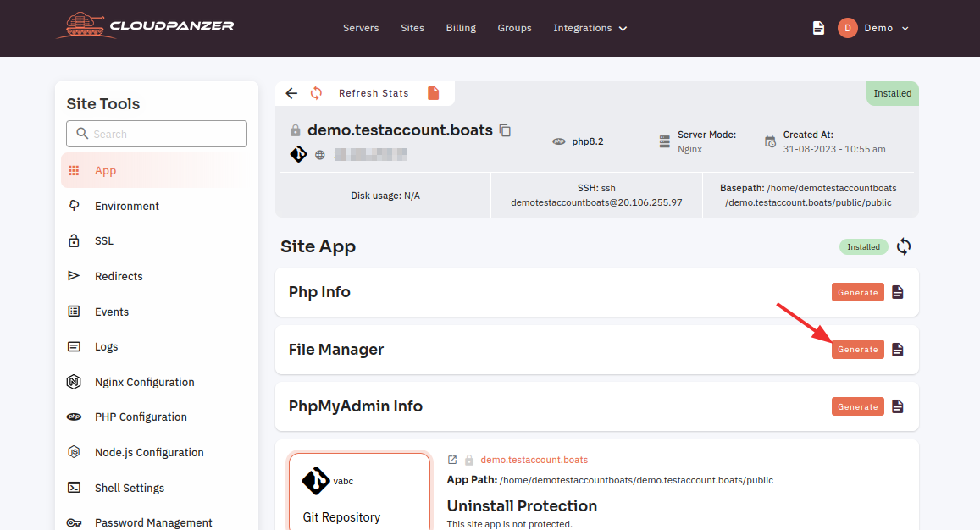This screenshot has width=980, height=530.
Task: Click the Redirects arrow sidebar icon
Action: [x=74, y=276]
